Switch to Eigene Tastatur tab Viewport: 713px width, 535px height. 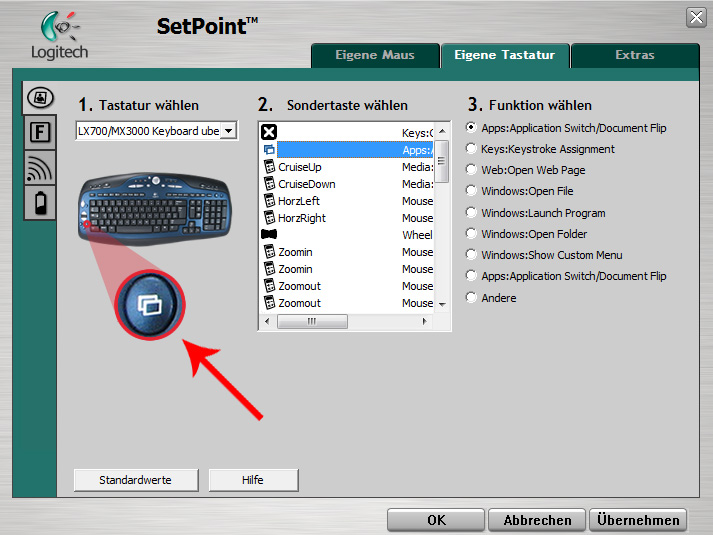click(x=505, y=55)
